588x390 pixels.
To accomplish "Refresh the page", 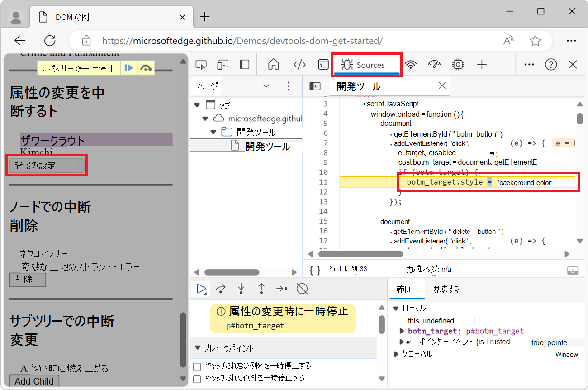I will pos(50,41).
